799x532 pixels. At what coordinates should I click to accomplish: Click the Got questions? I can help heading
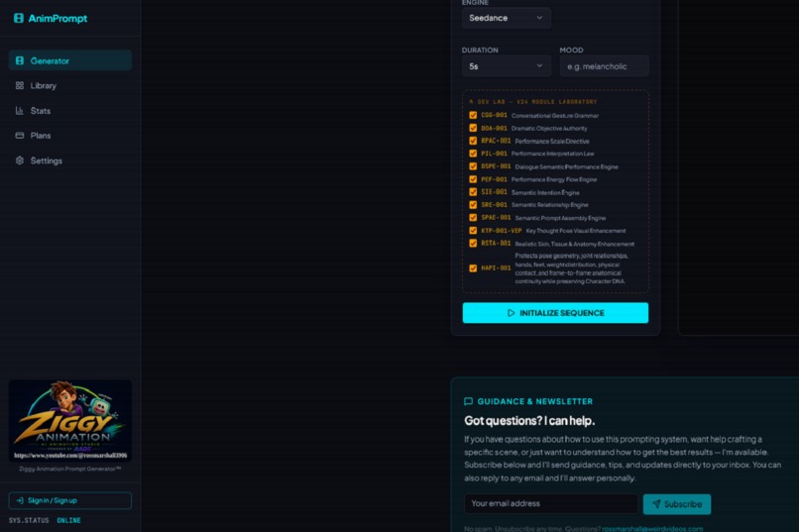click(x=529, y=420)
